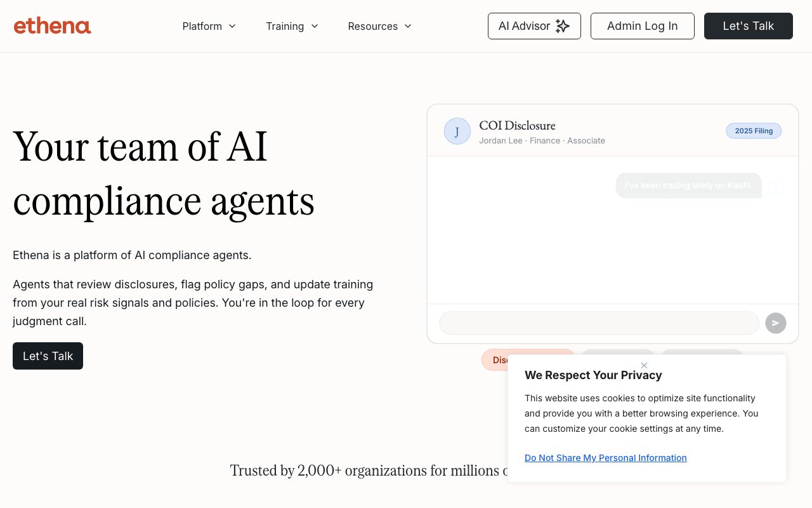Expand the Platform menu chevron

pos(232,26)
